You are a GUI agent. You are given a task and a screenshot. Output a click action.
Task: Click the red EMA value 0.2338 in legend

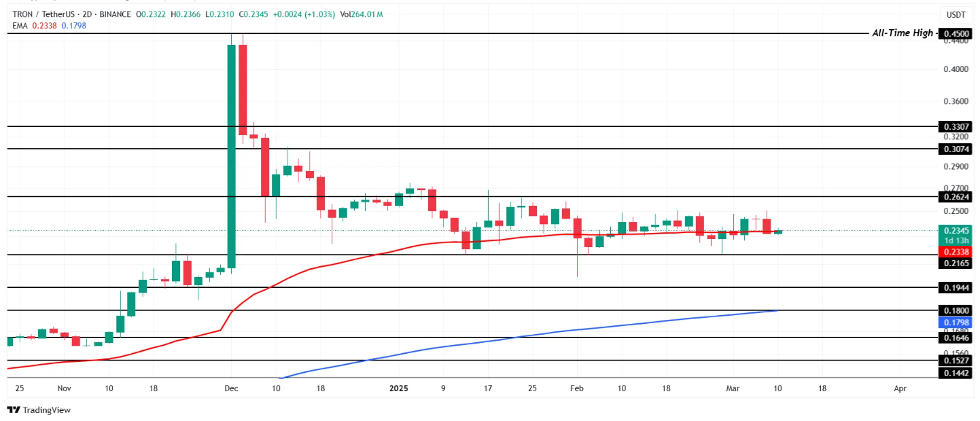43,25
